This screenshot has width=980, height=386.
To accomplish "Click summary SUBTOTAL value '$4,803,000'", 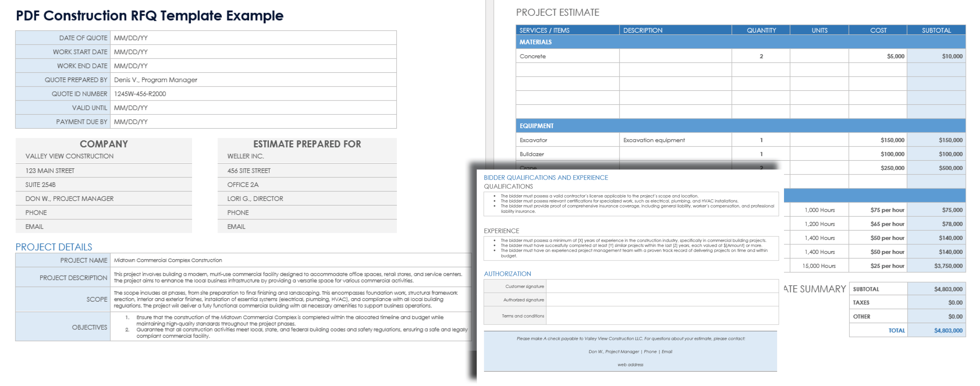I will click(x=936, y=289).
